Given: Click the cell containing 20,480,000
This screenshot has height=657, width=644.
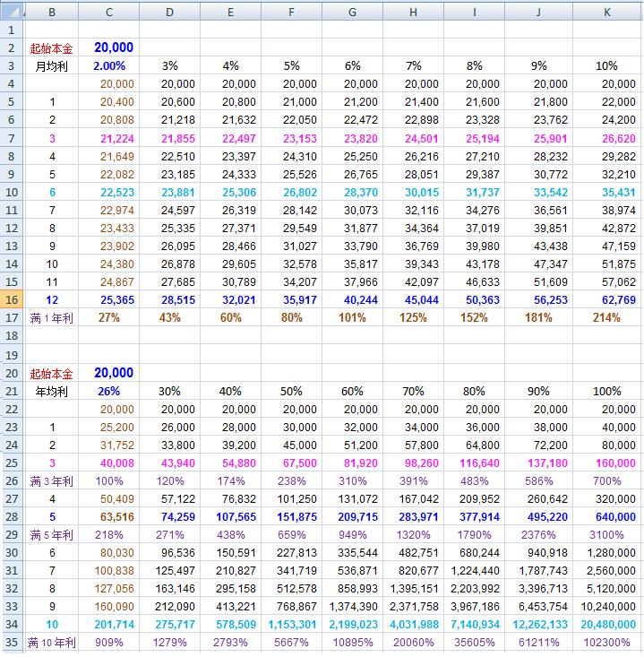Looking at the screenshot, I should (607, 623).
